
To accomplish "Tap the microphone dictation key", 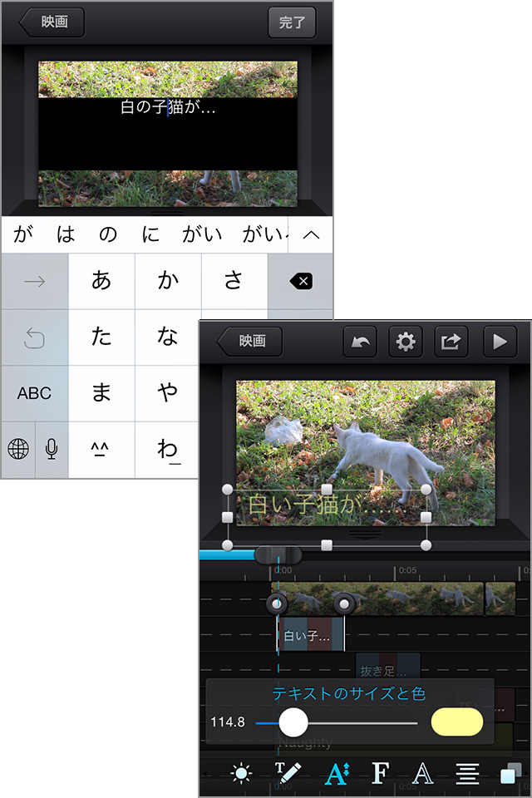I will click(52, 450).
